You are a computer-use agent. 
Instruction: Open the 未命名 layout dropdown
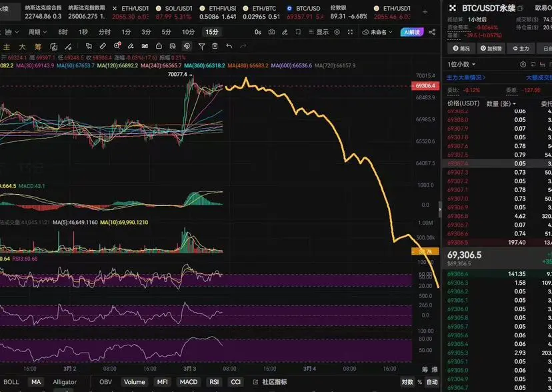coord(377,32)
